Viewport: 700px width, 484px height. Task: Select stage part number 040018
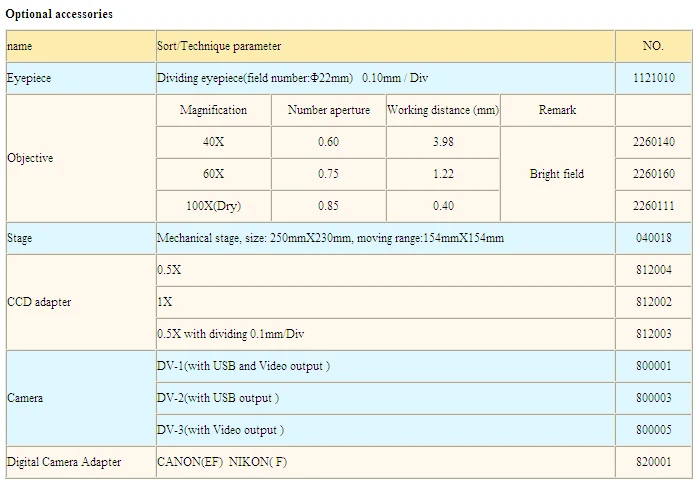(x=653, y=238)
